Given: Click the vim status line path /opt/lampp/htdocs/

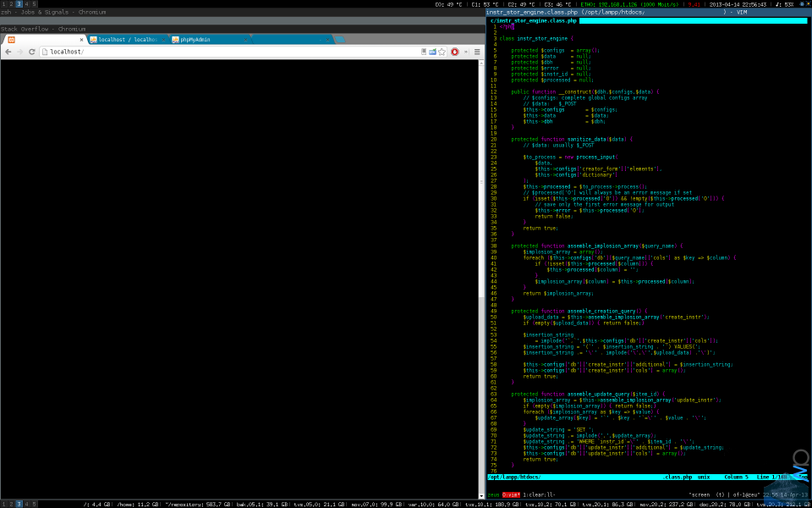Looking at the screenshot, I should (514, 477).
